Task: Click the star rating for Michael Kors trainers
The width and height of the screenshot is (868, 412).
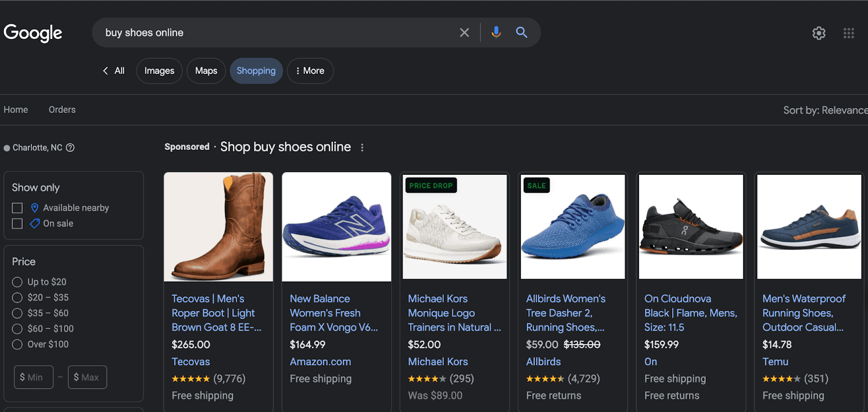Action: [x=427, y=379]
